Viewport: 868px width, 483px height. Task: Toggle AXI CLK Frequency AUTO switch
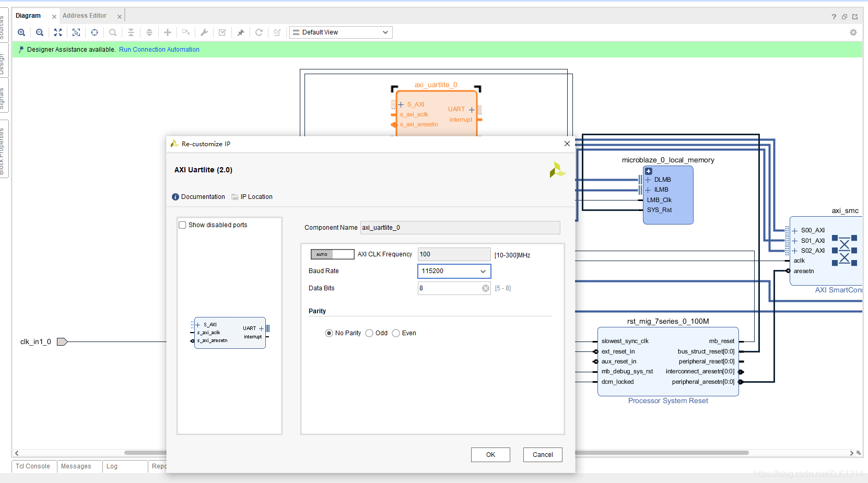coord(332,254)
